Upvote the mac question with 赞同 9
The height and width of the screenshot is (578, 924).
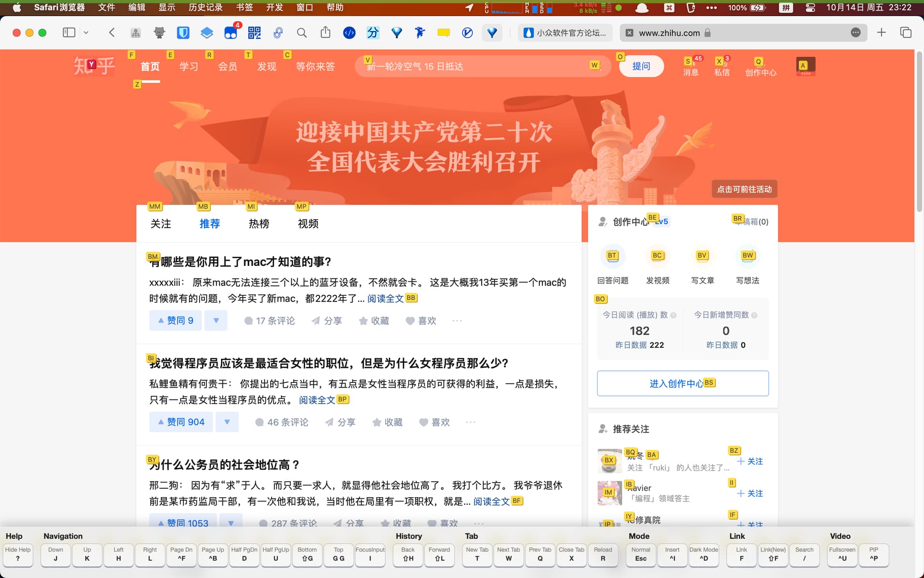coord(176,321)
